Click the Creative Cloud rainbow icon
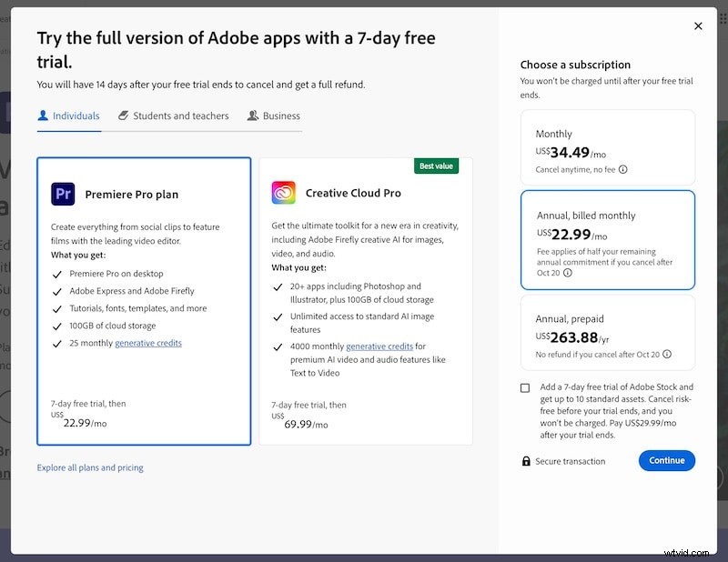 pyautogui.click(x=283, y=193)
